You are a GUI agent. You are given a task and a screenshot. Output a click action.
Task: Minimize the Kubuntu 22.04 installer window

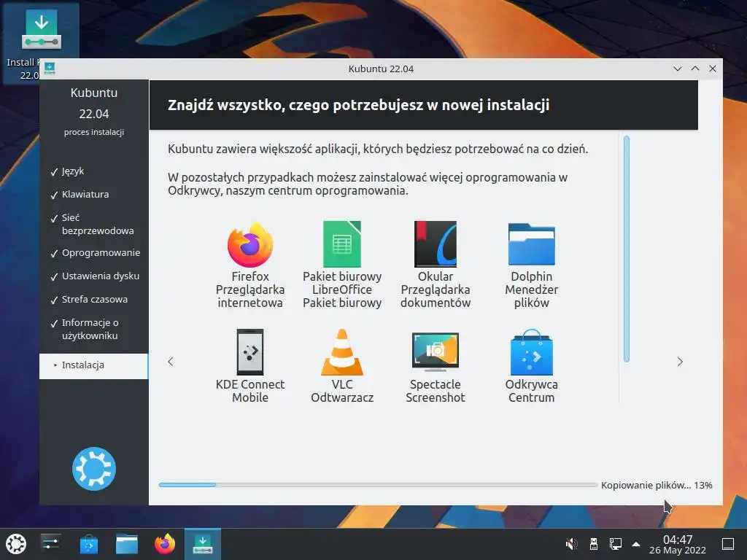[678, 69]
